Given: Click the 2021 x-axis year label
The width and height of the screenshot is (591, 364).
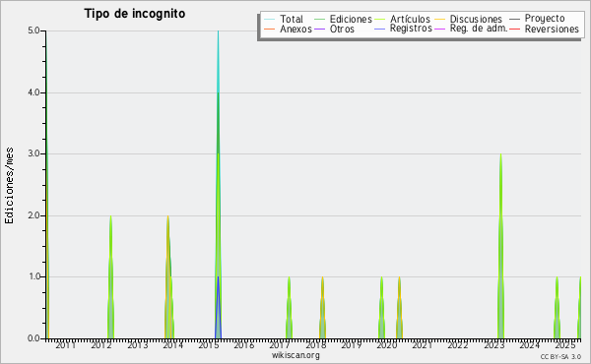Looking at the screenshot, I should click(423, 345).
